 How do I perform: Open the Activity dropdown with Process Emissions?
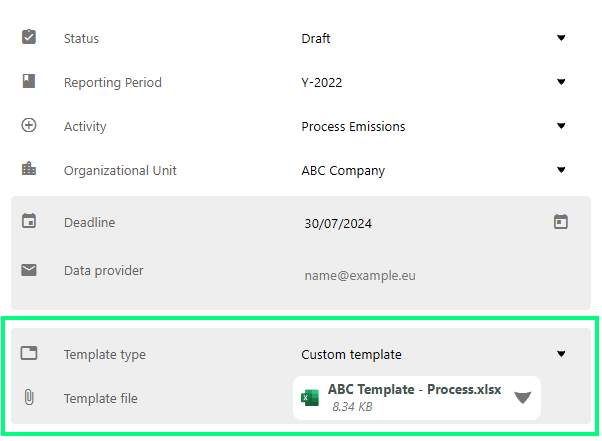pyautogui.click(x=433, y=126)
